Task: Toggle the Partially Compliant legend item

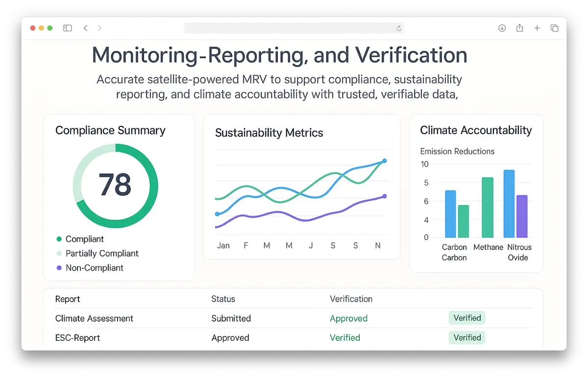Action: (x=101, y=254)
